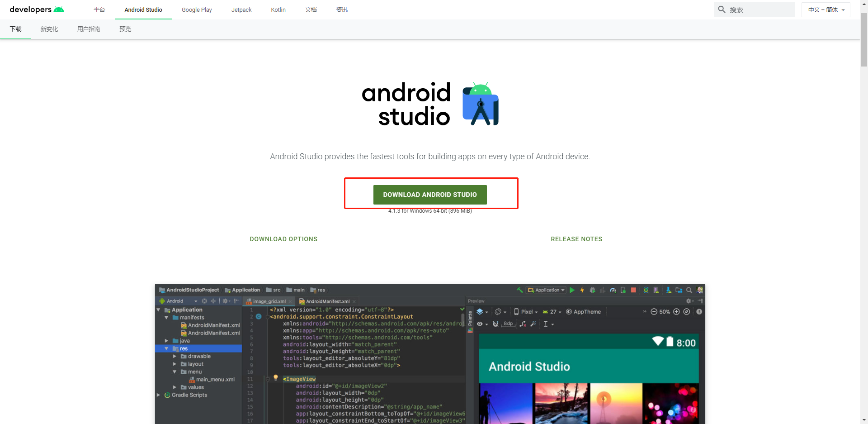Open the Google Play tab
The height and width of the screenshot is (424, 868).
tap(197, 10)
